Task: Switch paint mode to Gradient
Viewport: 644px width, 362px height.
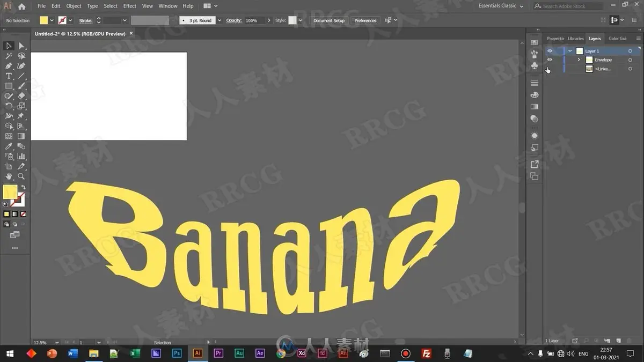Action: (x=14, y=214)
